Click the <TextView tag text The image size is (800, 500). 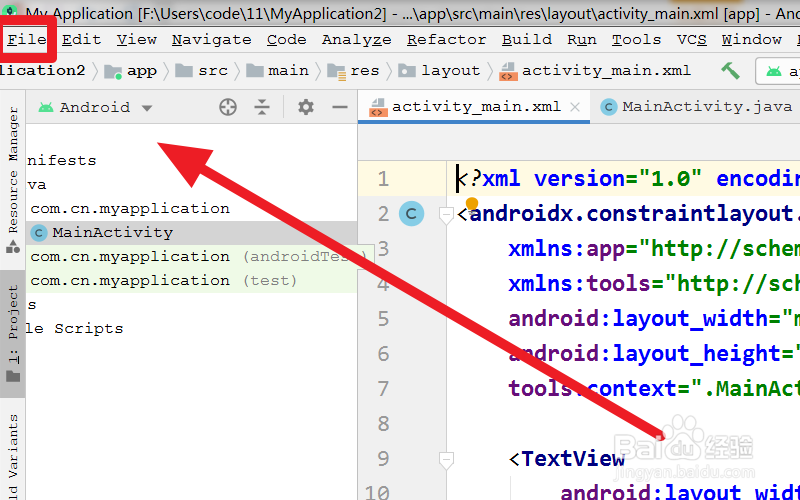click(566, 459)
